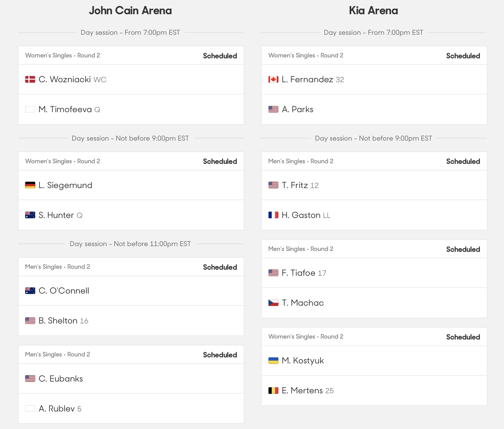Image resolution: width=504 pixels, height=429 pixels.
Task: Click the Kia Arena heading
Action: (373, 11)
